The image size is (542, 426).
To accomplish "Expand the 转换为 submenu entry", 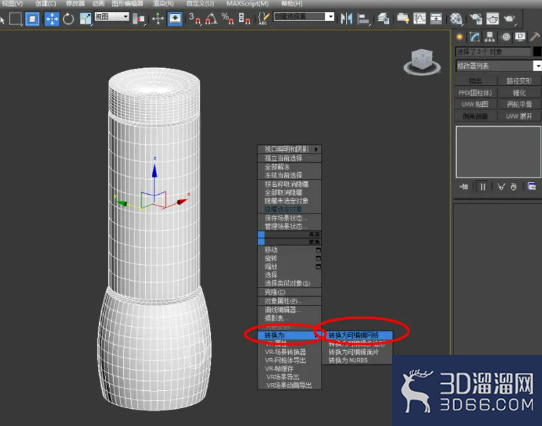I will 289,335.
